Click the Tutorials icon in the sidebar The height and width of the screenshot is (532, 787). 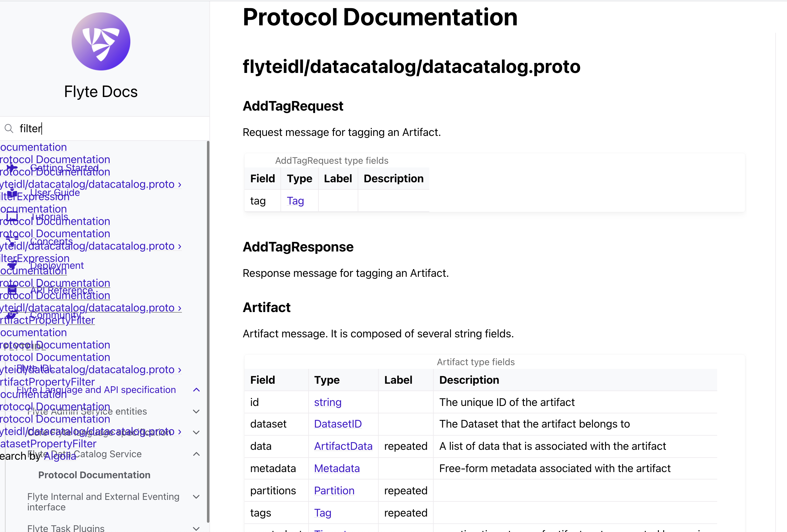(12, 217)
